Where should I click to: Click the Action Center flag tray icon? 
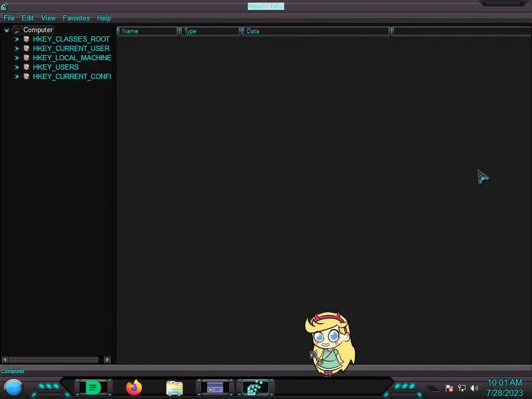pos(449,388)
